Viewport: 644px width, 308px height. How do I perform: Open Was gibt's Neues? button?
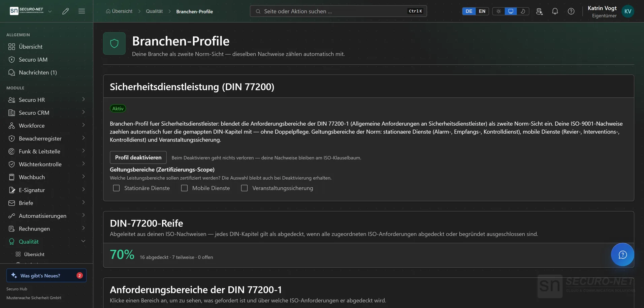click(x=46, y=275)
